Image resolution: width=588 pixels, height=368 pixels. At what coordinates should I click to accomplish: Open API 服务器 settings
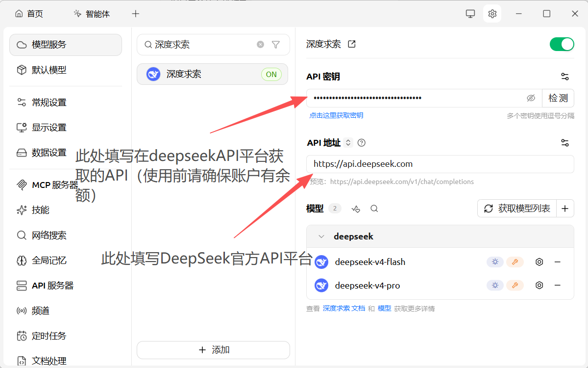point(66,286)
